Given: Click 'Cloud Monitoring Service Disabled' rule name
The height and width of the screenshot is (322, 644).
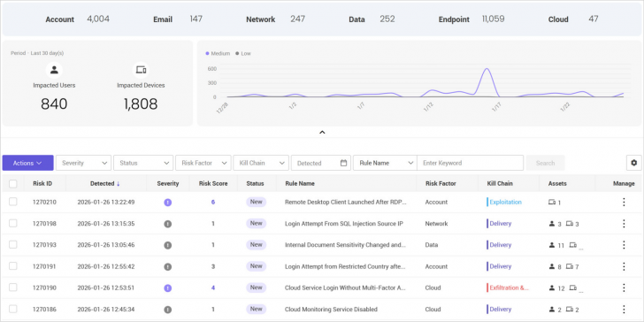Looking at the screenshot, I should tap(331, 310).
